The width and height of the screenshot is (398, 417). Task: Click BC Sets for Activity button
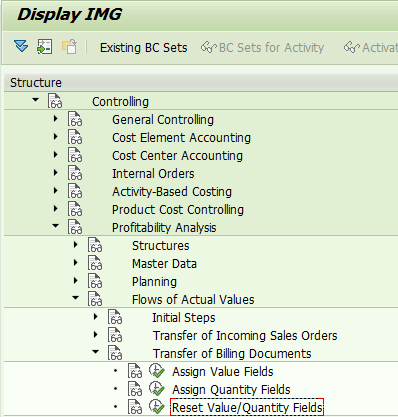262,48
